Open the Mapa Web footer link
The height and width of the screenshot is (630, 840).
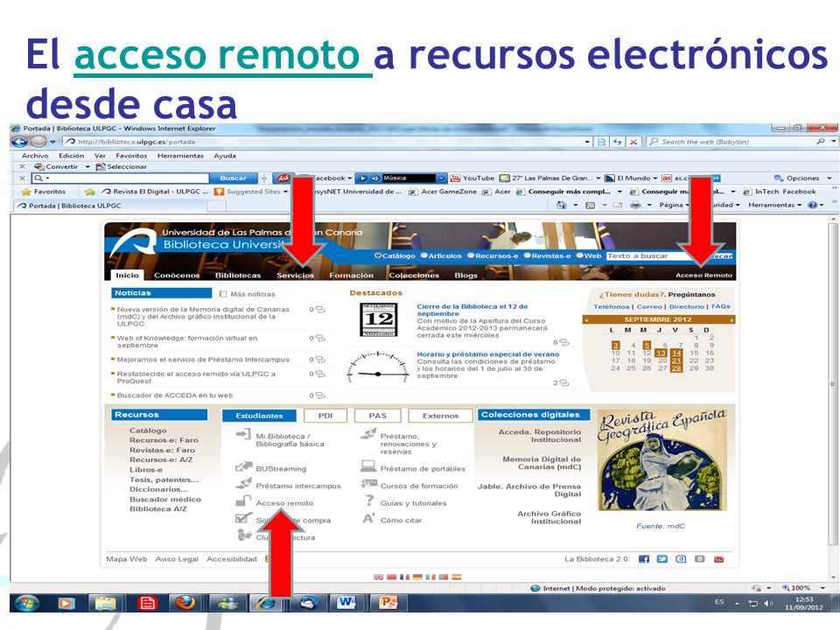pyautogui.click(x=126, y=559)
